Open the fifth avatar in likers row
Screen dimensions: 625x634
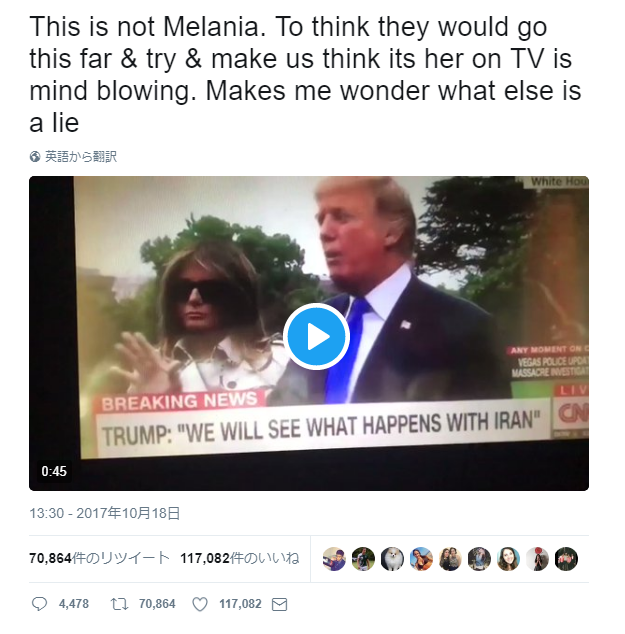pos(450,559)
